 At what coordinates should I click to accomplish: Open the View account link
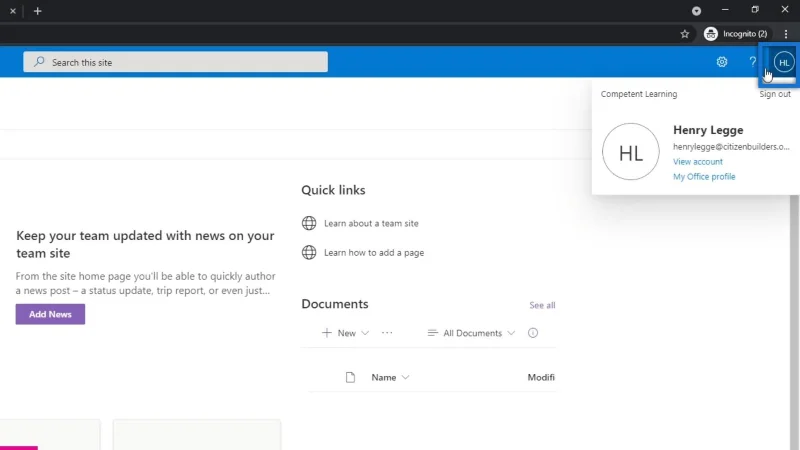pyautogui.click(x=697, y=162)
